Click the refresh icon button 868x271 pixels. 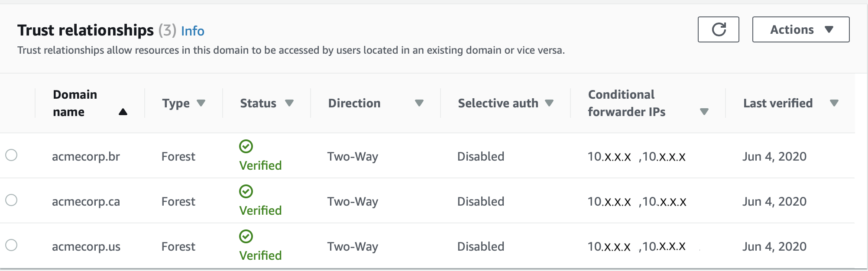click(718, 29)
